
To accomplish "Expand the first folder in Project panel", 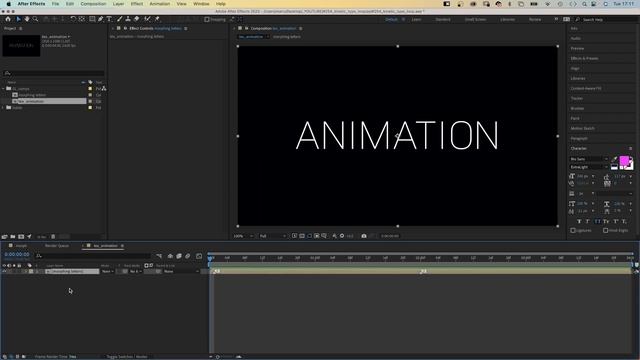I will point(4,89).
